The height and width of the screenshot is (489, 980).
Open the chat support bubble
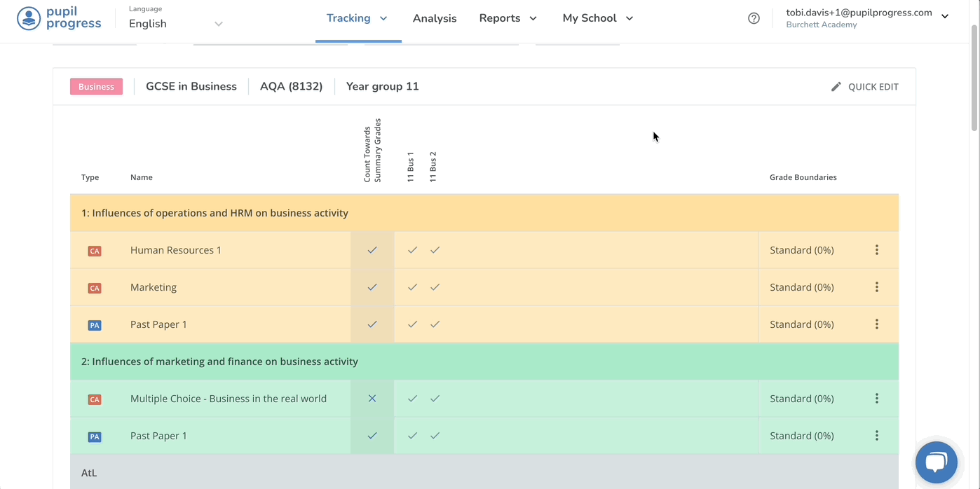[936, 462]
